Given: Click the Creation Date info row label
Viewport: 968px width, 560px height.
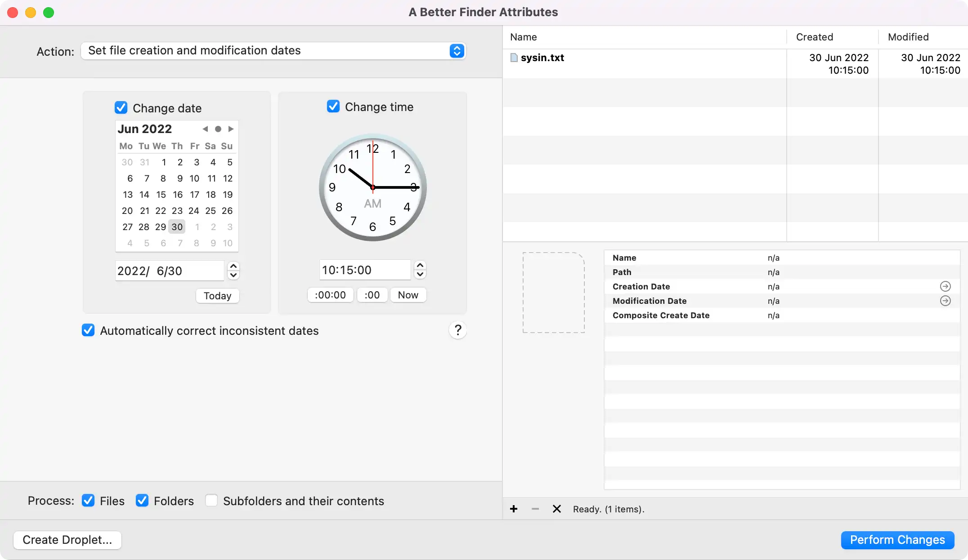Looking at the screenshot, I should point(641,286).
